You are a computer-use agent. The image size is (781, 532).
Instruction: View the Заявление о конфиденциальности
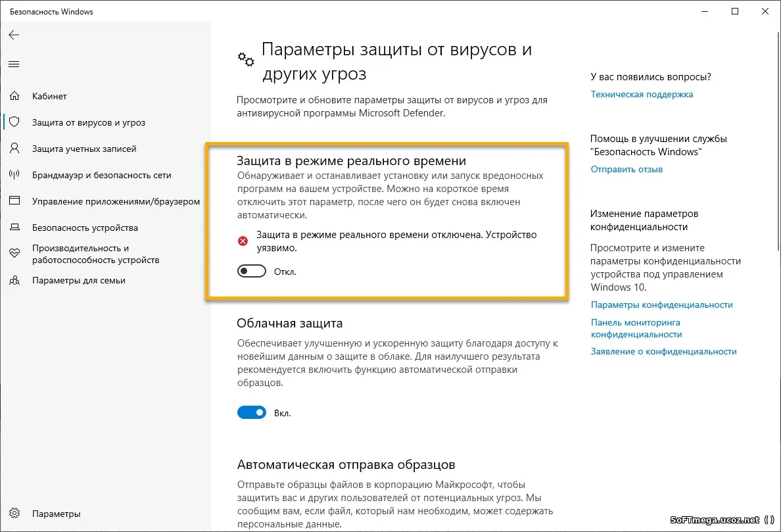[664, 351]
